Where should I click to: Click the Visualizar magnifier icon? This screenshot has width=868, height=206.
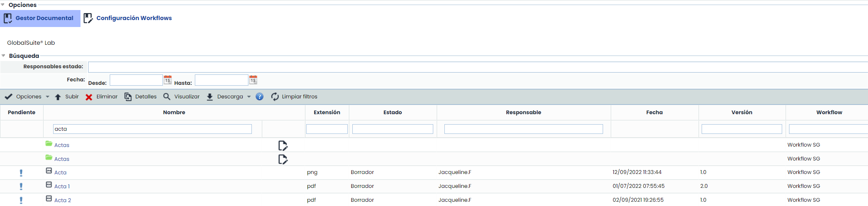click(x=167, y=96)
